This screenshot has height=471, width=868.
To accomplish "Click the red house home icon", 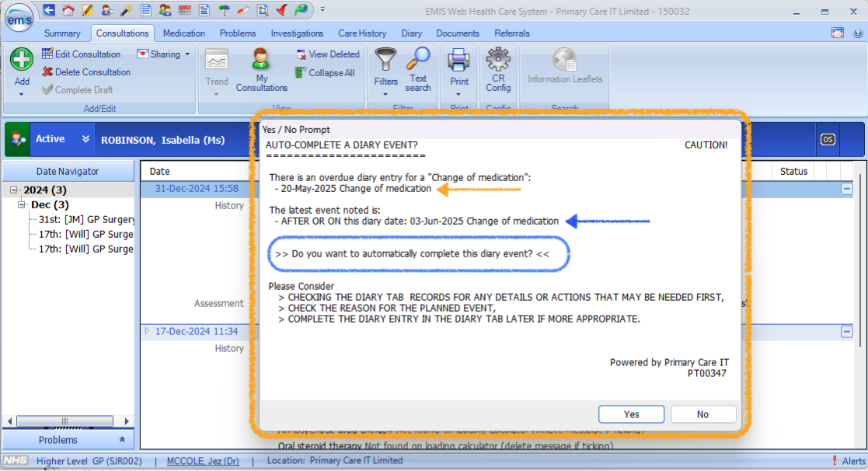I will pos(68,10).
